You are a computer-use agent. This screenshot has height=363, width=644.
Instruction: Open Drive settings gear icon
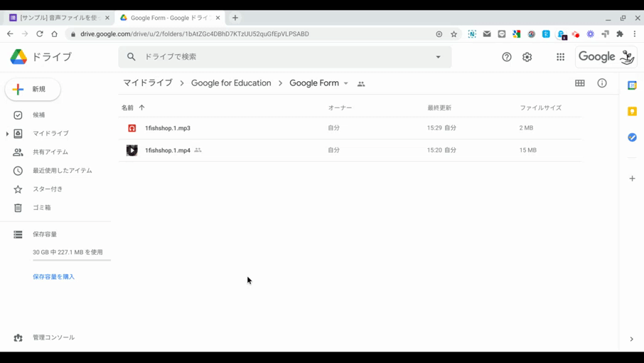527,57
